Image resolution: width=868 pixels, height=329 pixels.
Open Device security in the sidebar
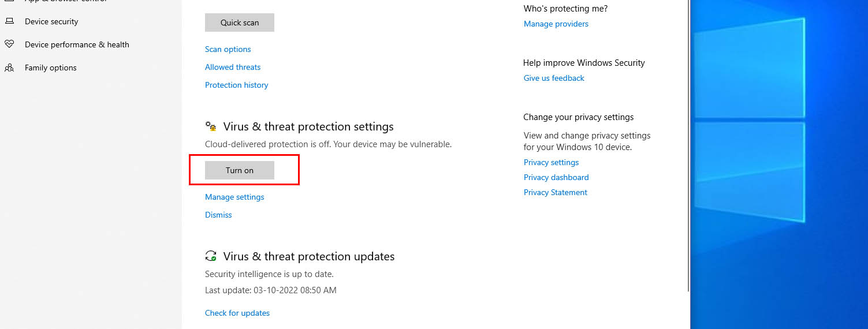pos(51,21)
